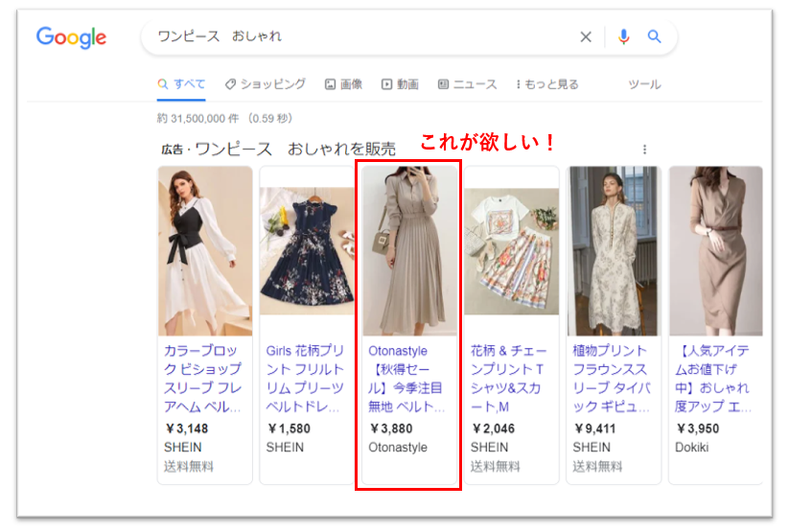Image resolution: width=789 pixels, height=532 pixels.
Task: Click the ¥2,046 price
Action: point(493,428)
